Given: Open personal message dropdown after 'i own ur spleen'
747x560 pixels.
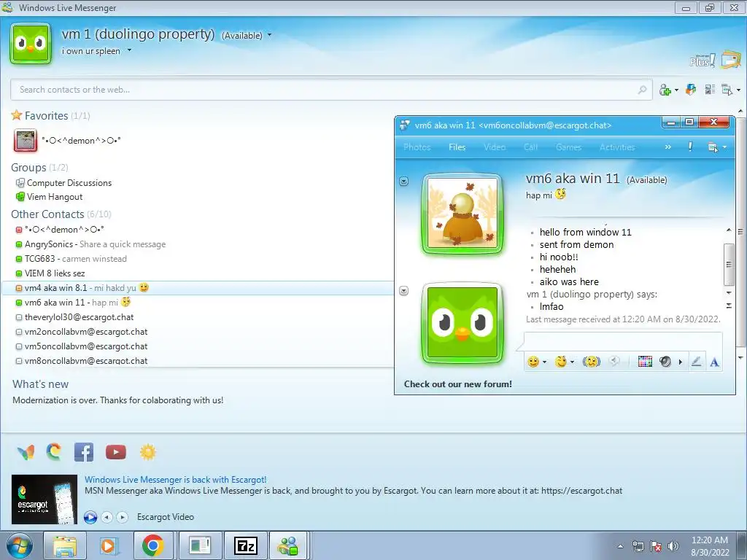Looking at the screenshot, I should pos(129,50).
